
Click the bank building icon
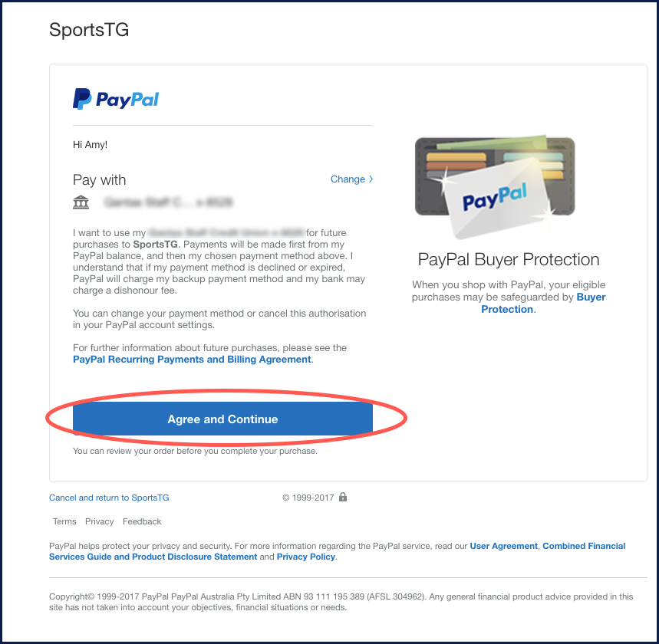[81, 202]
